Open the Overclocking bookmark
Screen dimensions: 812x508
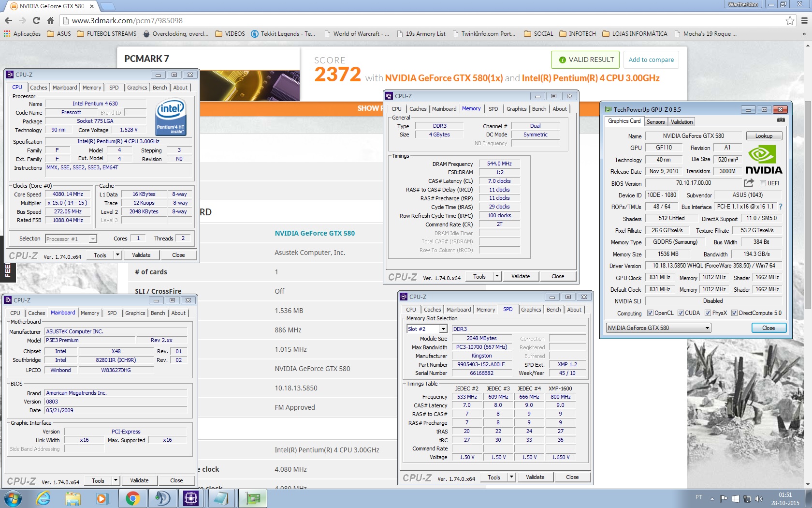click(176, 34)
